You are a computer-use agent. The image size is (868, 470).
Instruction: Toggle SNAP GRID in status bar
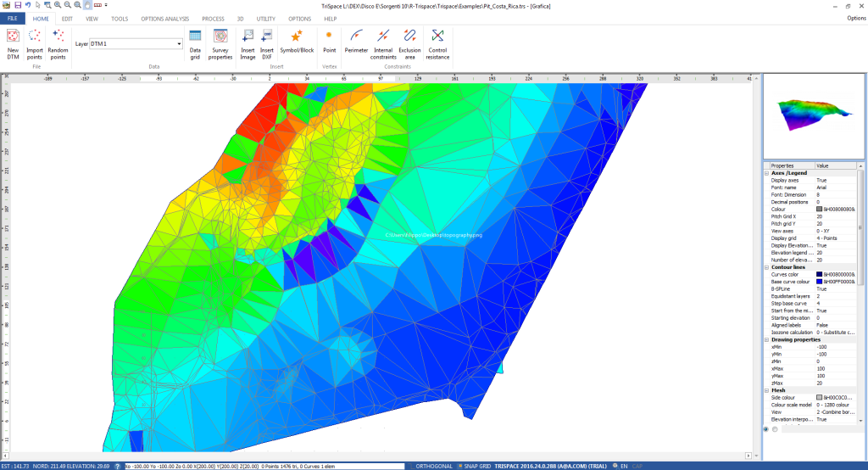(477, 466)
